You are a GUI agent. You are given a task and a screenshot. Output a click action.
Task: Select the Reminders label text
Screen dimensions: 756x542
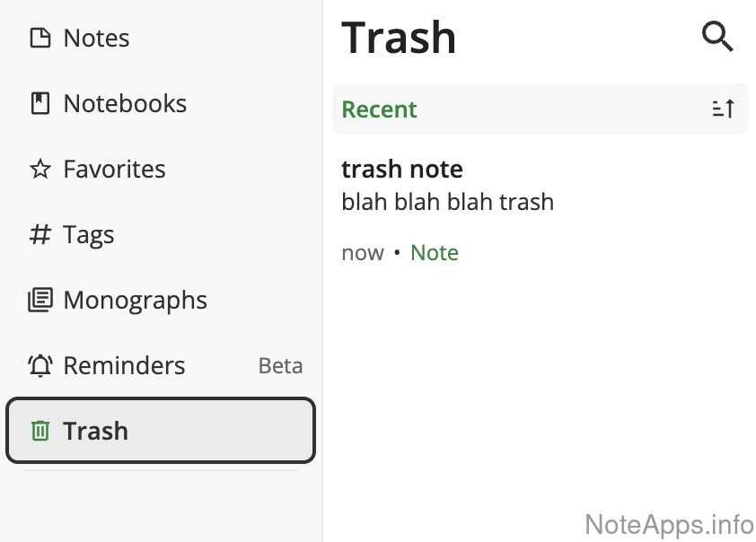click(x=124, y=366)
